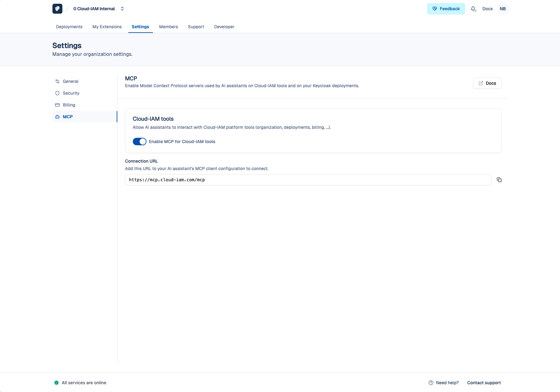560x392 pixels.
Task: Click the Connection URL label
Action: pos(141,161)
